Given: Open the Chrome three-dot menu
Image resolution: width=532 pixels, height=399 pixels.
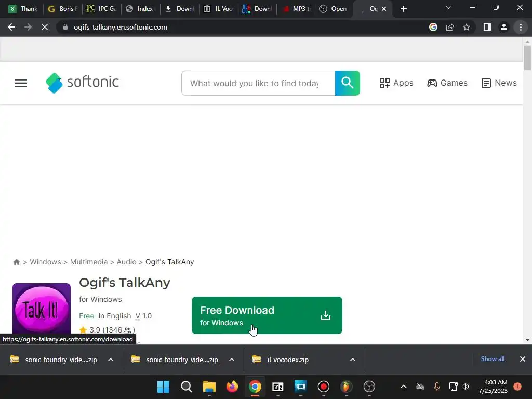Looking at the screenshot, I should [521, 27].
